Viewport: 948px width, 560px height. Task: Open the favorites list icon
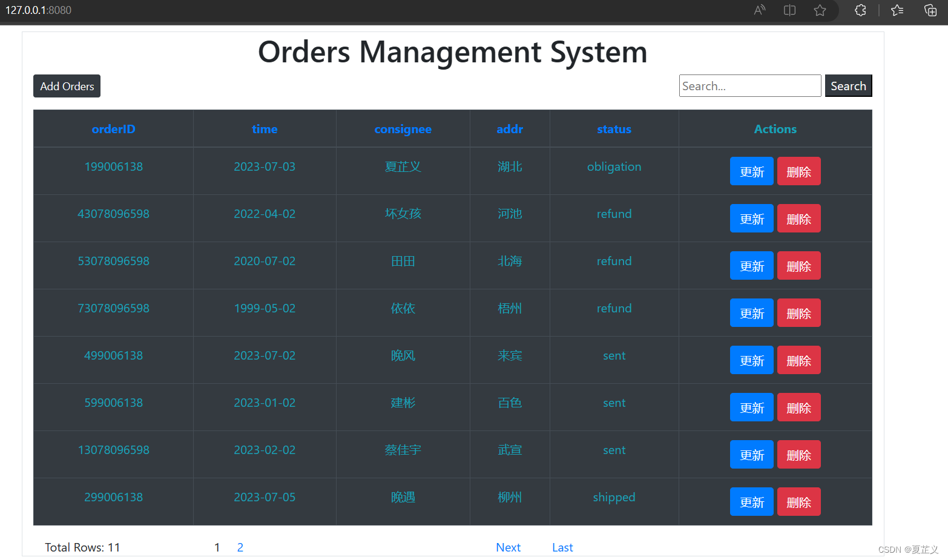coord(897,10)
